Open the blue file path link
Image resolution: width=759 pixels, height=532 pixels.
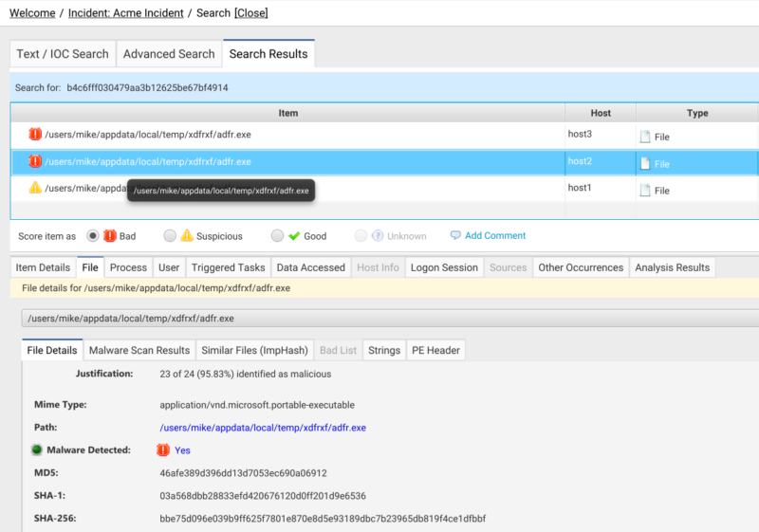click(x=263, y=428)
